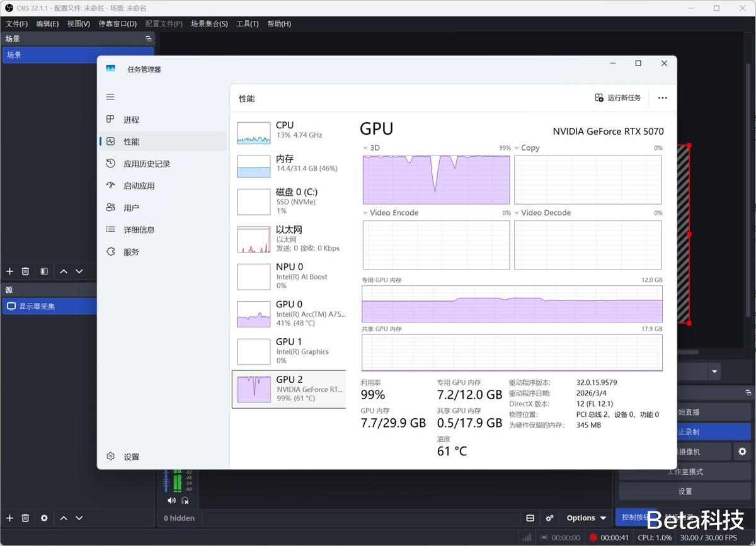The height and width of the screenshot is (546, 756).
Task: Open the Options dropdown in mixer
Action: pos(586,518)
